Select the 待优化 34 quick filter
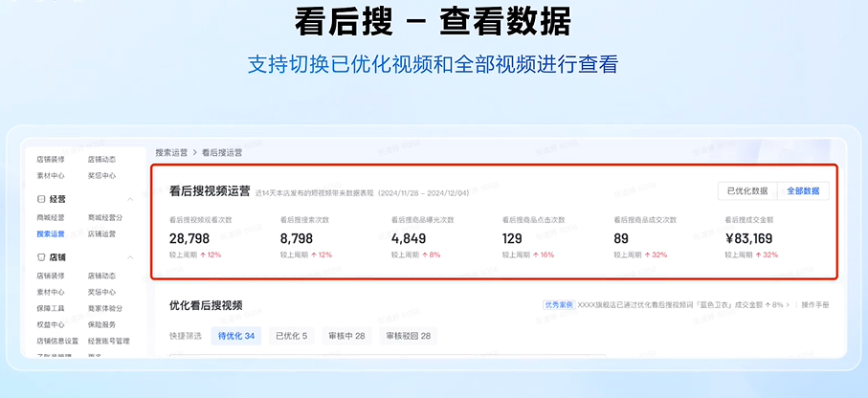868x398 pixels. (235, 336)
